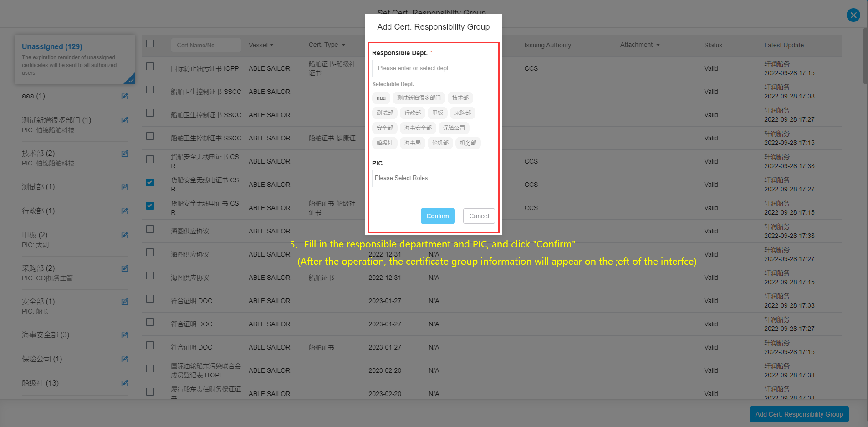Check the 海图供应协议 row updated 17:38
The image size is (868, 427).
point(150,229)
